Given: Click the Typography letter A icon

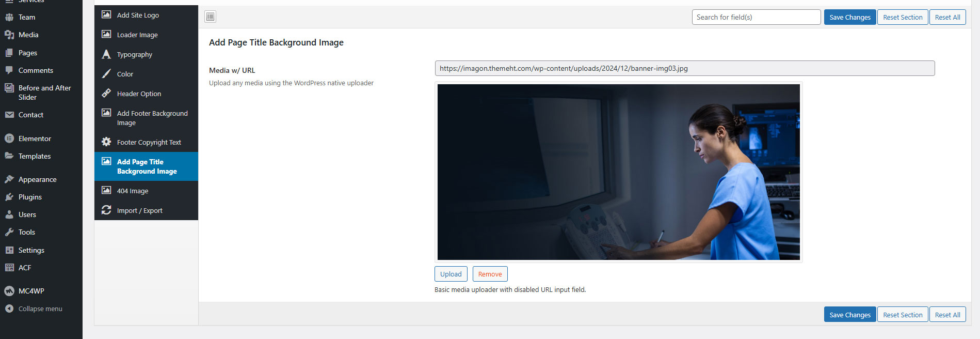Looking at the screenshot, I should [x=106, y=54].
